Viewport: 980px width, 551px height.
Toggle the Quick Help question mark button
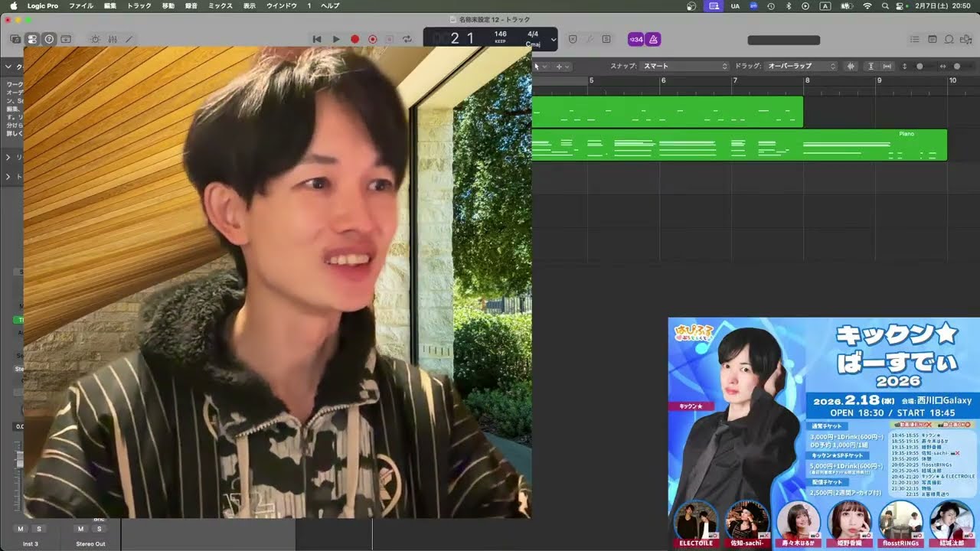pyautogui.click(x=49, y=39)
